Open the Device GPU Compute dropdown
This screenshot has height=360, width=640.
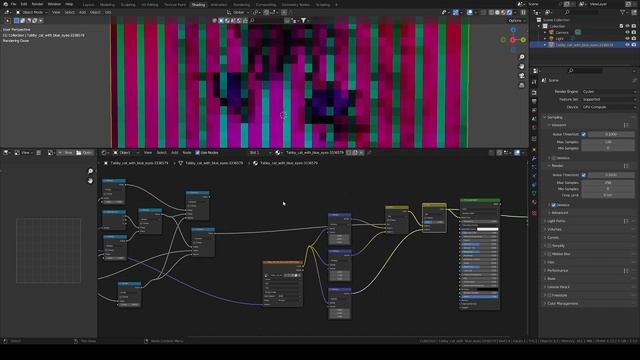609,107
